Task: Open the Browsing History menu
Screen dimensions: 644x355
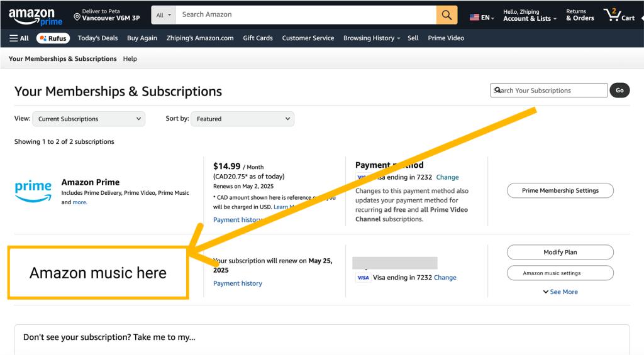Action: [372, 38]
